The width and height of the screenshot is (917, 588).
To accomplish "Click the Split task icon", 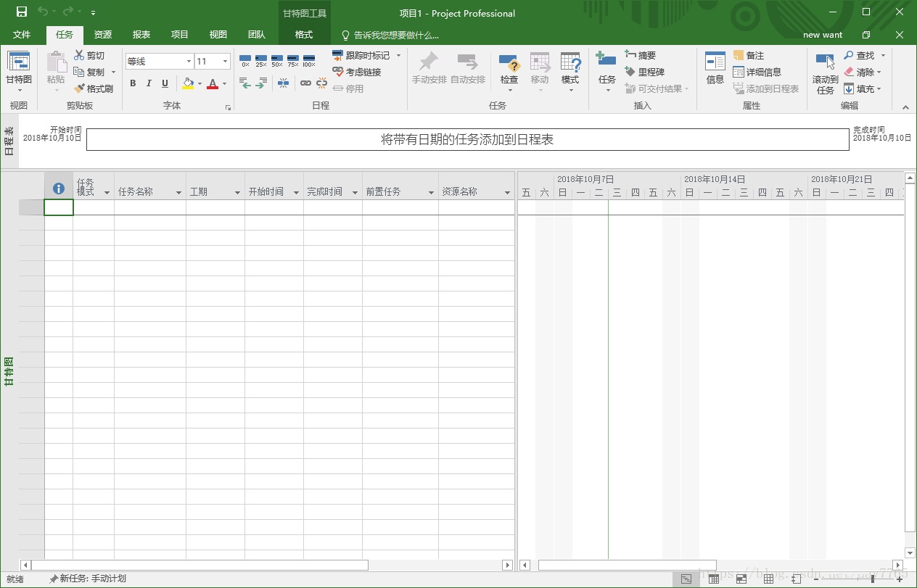I will point(284,83).
